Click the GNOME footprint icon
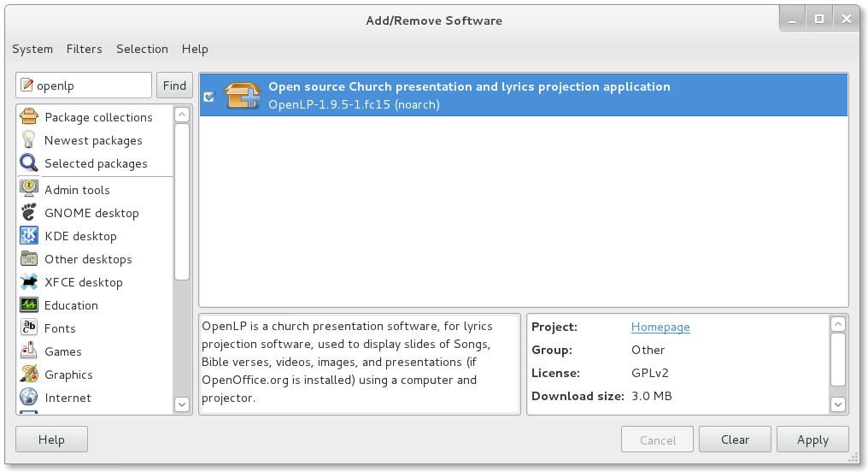This screenshot has width=868, height=472. (29, 212)
